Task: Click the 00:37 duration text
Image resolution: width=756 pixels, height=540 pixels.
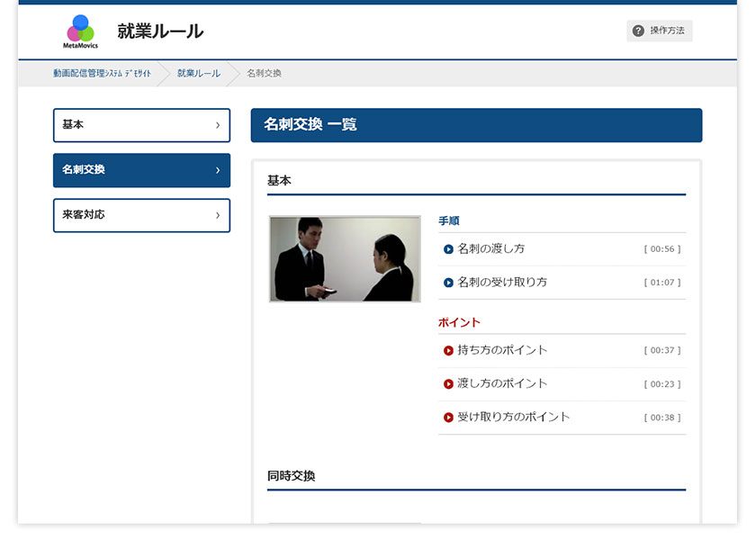Action: (662, 350)
